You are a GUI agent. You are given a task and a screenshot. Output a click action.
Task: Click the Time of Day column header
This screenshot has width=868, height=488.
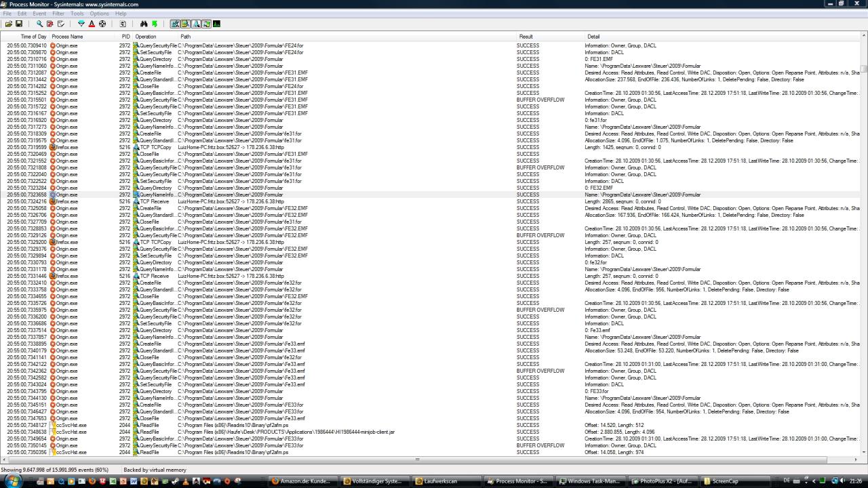pyautogui.click(x=25, y=37)
